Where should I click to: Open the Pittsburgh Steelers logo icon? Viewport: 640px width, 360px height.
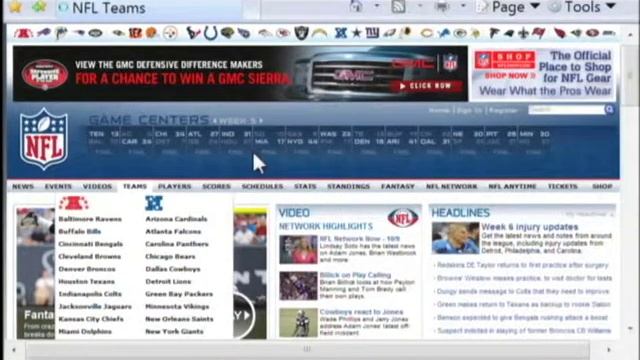170,33
